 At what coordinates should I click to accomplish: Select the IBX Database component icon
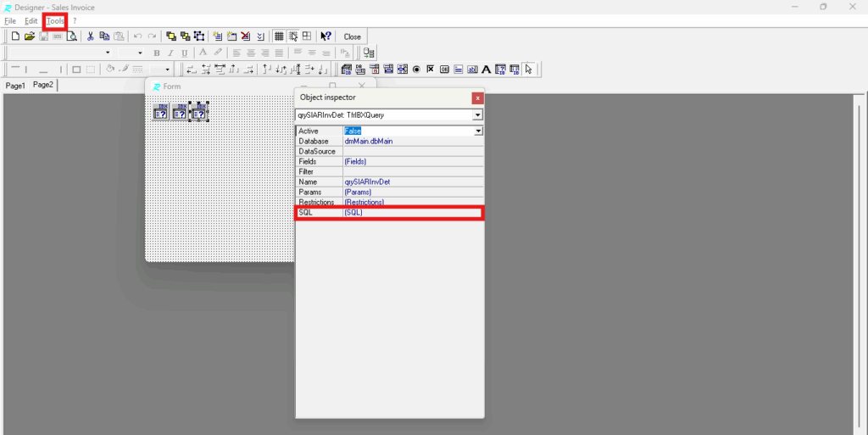[x=347, y=70]
